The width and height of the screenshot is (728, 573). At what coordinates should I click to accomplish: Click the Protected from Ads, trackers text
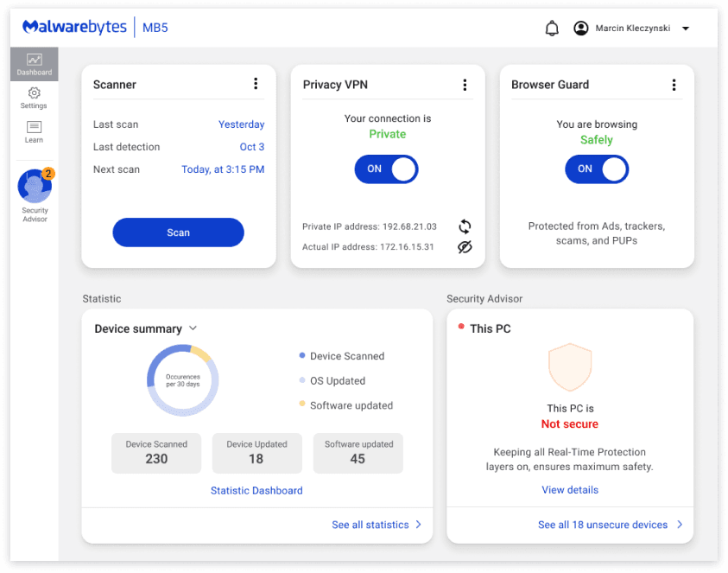coord(597,233)
